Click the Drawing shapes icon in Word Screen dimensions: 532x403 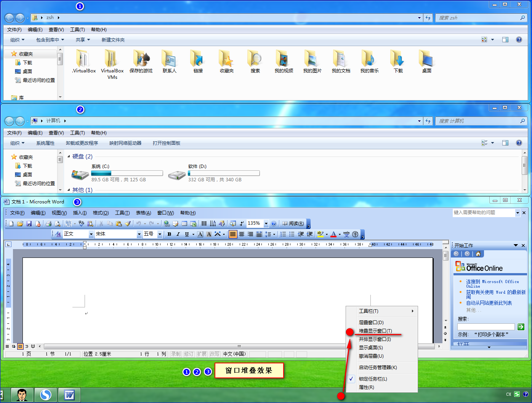point(221,224)
